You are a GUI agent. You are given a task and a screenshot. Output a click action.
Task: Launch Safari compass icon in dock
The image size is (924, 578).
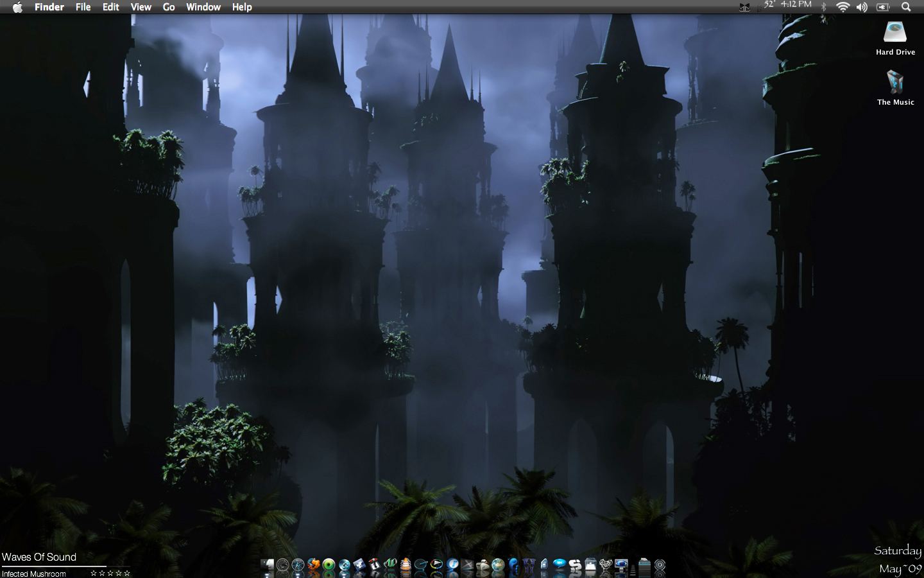pyautogui.click(x=298, y=565)
